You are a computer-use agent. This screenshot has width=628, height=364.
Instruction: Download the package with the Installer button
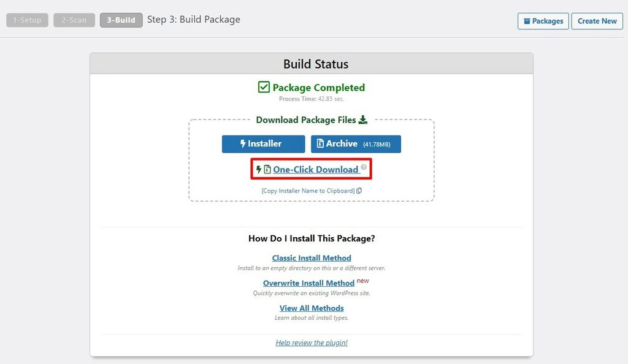pos(263,143)
